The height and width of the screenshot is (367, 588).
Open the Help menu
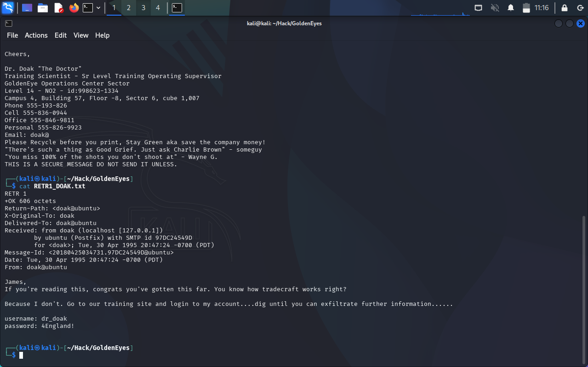pos(103,35)
